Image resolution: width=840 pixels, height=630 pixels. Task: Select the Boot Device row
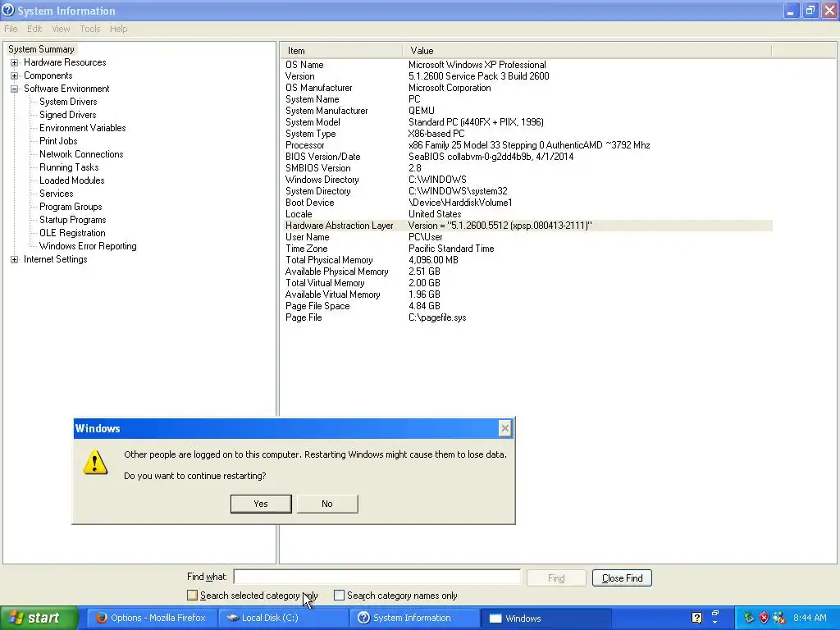tap(527, 203)
